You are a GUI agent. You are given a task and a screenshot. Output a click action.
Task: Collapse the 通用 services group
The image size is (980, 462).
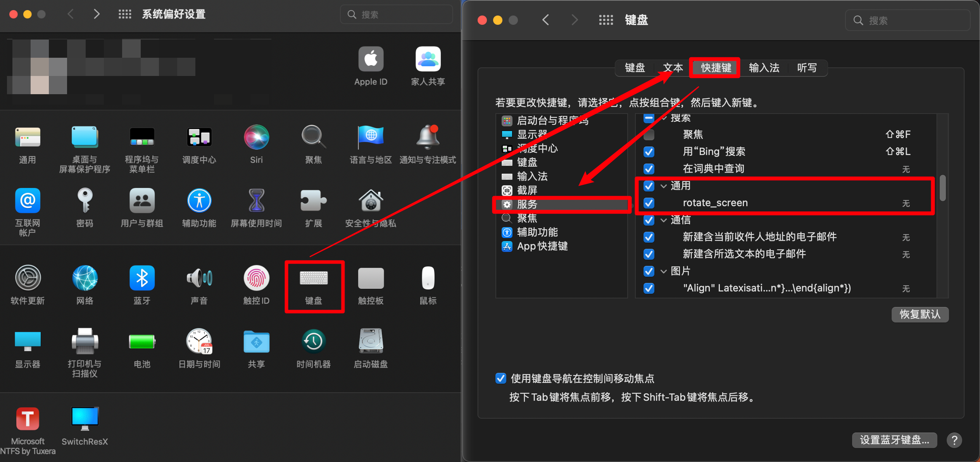(664, 186)
